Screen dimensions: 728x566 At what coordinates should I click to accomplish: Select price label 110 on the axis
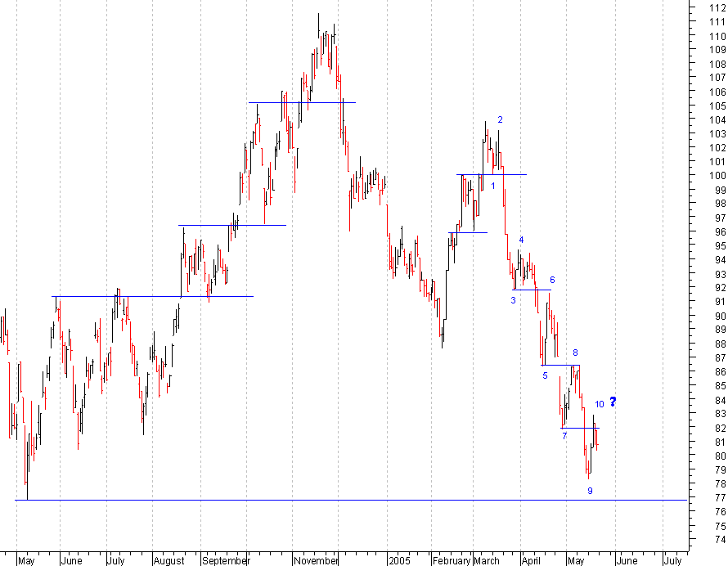pos(717,36)
